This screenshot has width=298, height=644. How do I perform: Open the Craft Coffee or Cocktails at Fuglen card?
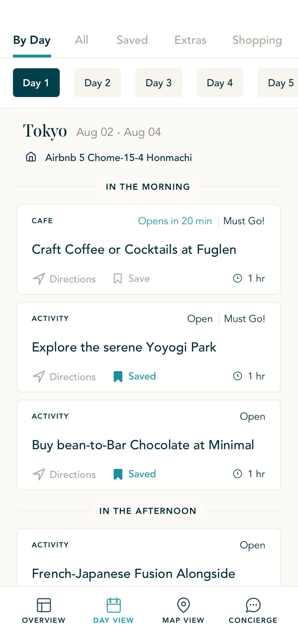point(134,249)
